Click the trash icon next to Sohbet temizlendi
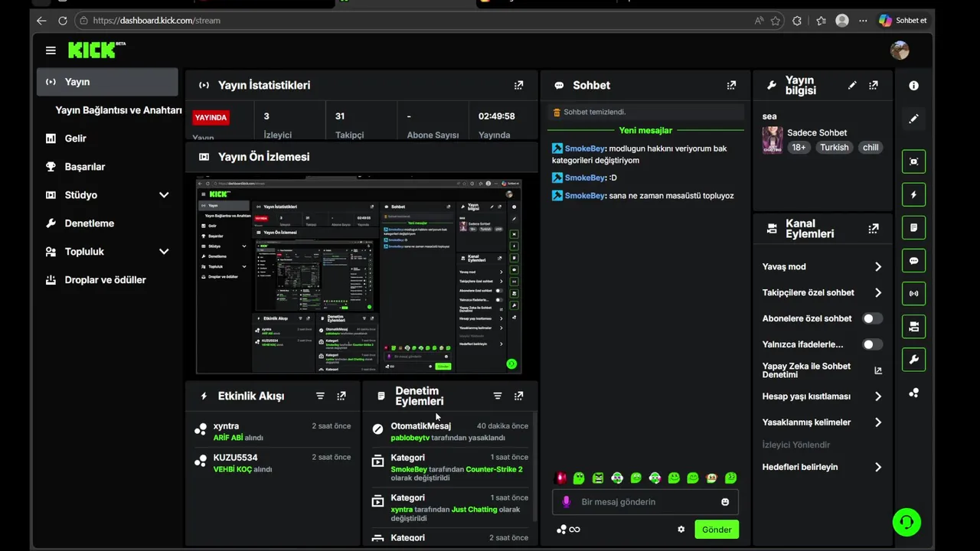980x551 pixels. [x=557, y=112]
